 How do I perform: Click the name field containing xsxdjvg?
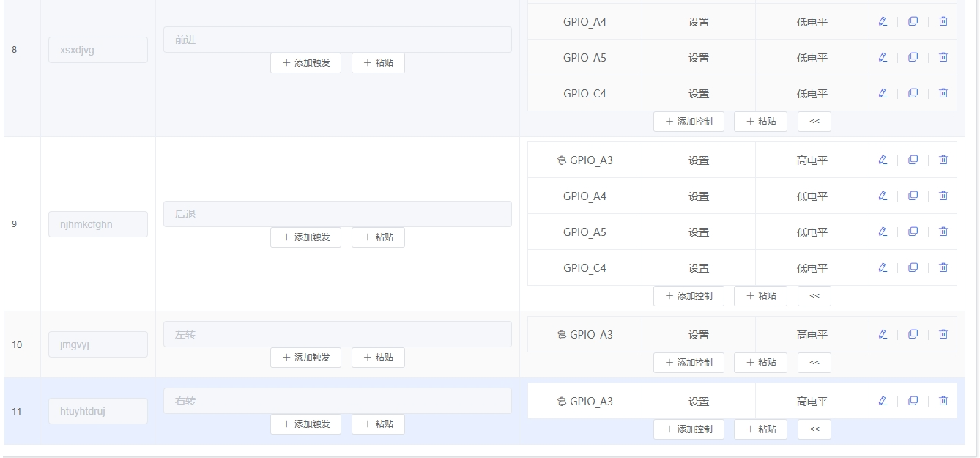tap(98, 50)
